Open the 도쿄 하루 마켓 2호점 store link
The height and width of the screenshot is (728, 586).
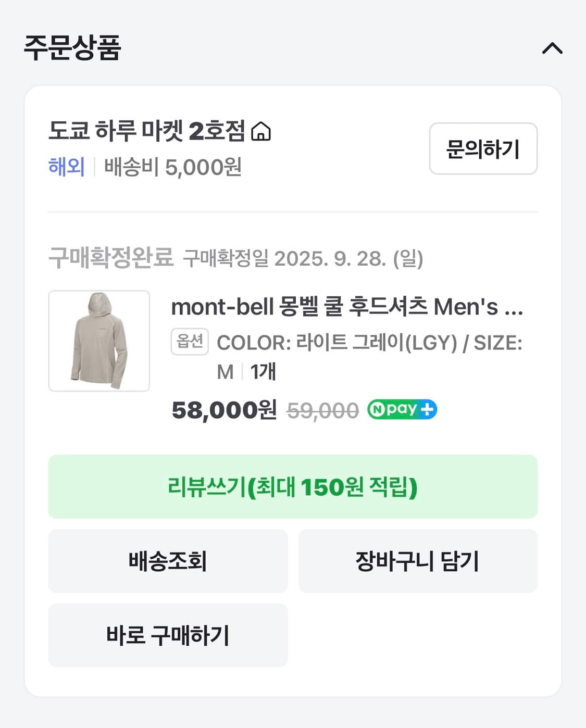click(146, 131)
